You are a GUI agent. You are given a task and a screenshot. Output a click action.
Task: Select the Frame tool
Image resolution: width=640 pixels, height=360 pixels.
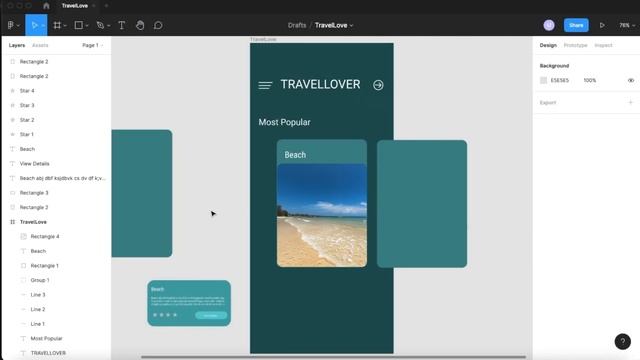(x=57, y=25)
